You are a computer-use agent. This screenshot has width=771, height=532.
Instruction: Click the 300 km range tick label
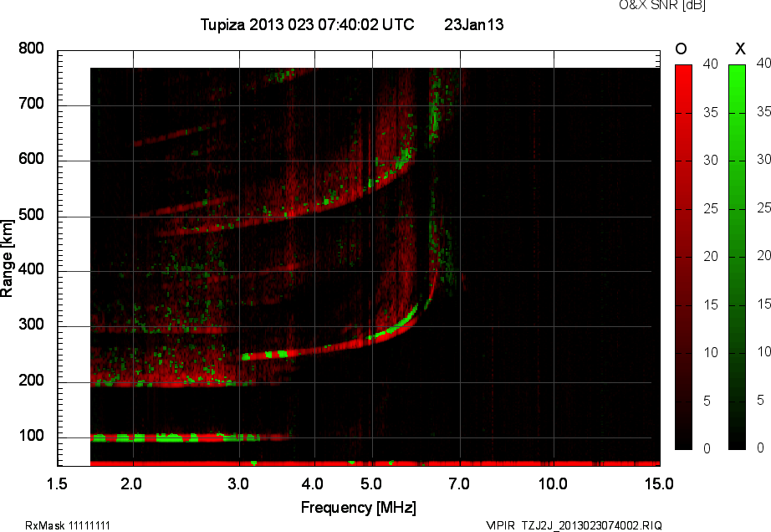[x=31, y=325]
